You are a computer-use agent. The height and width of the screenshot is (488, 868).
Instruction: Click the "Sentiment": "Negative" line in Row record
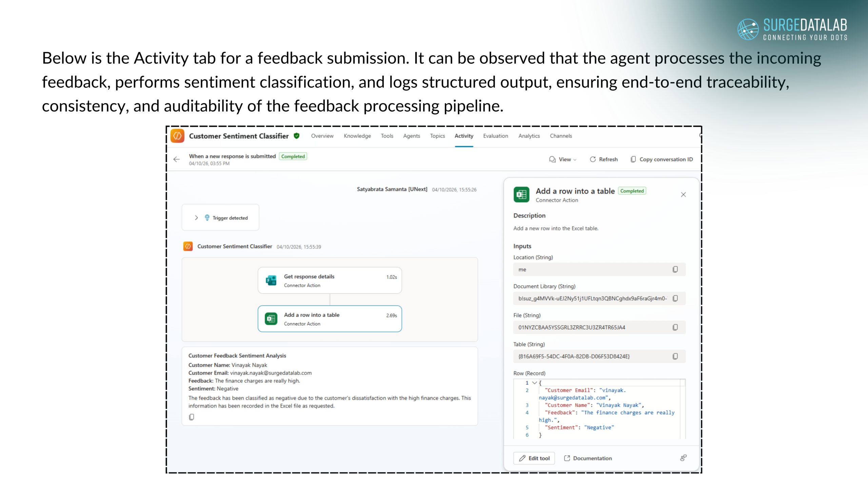(x=579, y=428)
